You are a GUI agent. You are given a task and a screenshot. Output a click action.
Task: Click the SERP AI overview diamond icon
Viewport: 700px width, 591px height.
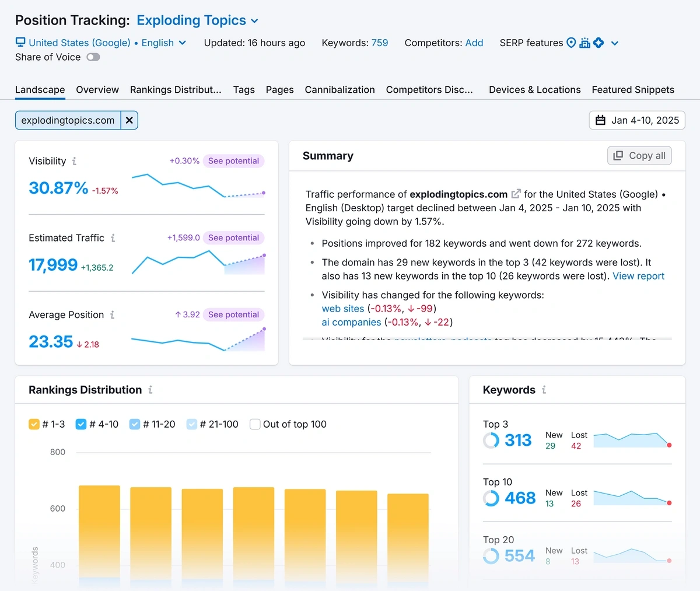pyautogui.click(x=598, y=43)
